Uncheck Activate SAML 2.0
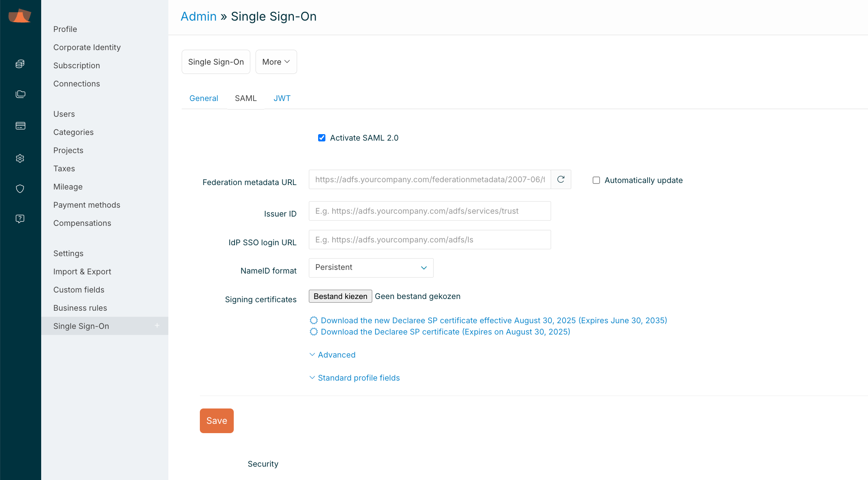Screen dimensions: 868x480 (x=322, y=138)
